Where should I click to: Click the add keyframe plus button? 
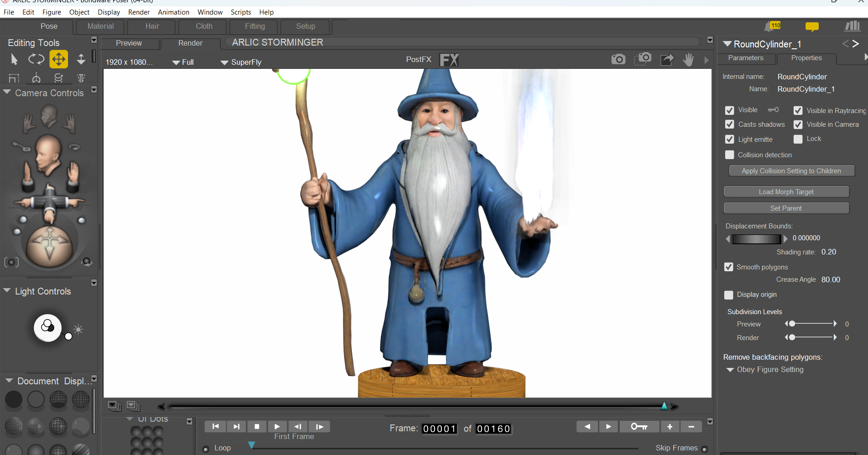click(x=669, y=427)
